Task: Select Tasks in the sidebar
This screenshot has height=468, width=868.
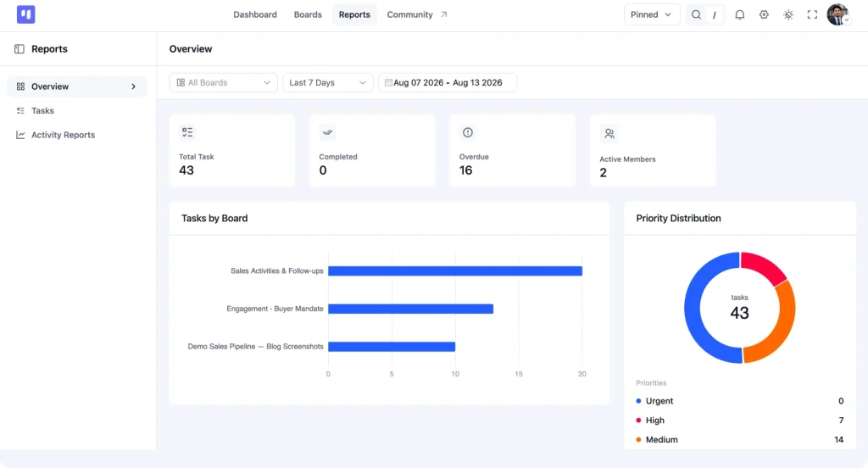Action: (42, 111)
